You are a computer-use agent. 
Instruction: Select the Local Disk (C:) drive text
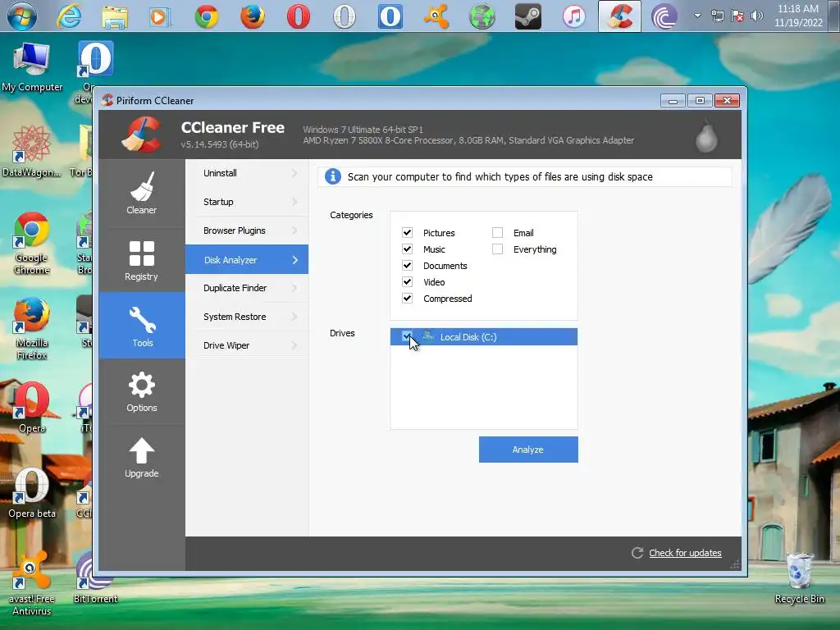[468, 337]
